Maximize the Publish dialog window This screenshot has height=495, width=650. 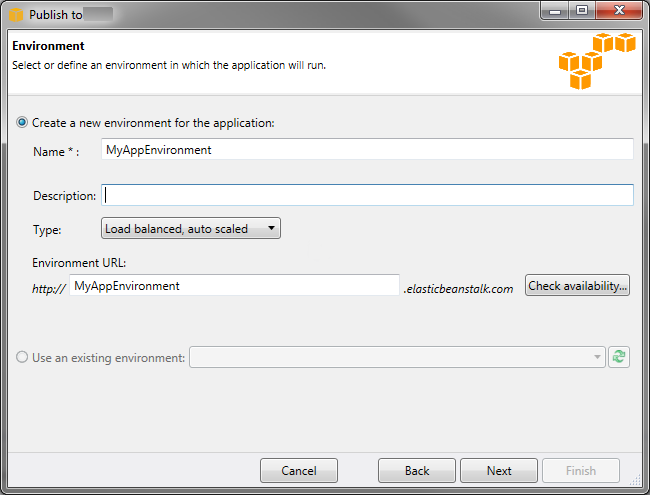pos(581,13)
